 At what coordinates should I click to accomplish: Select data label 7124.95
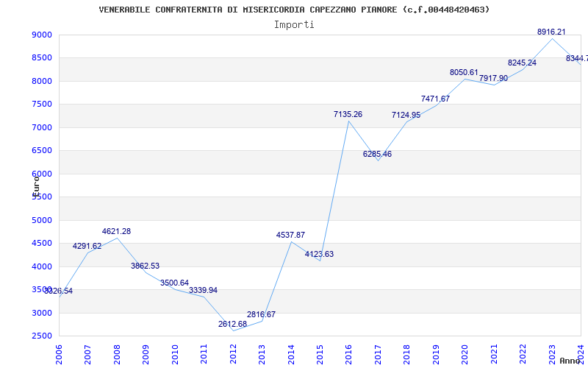[x=406, y=115]
